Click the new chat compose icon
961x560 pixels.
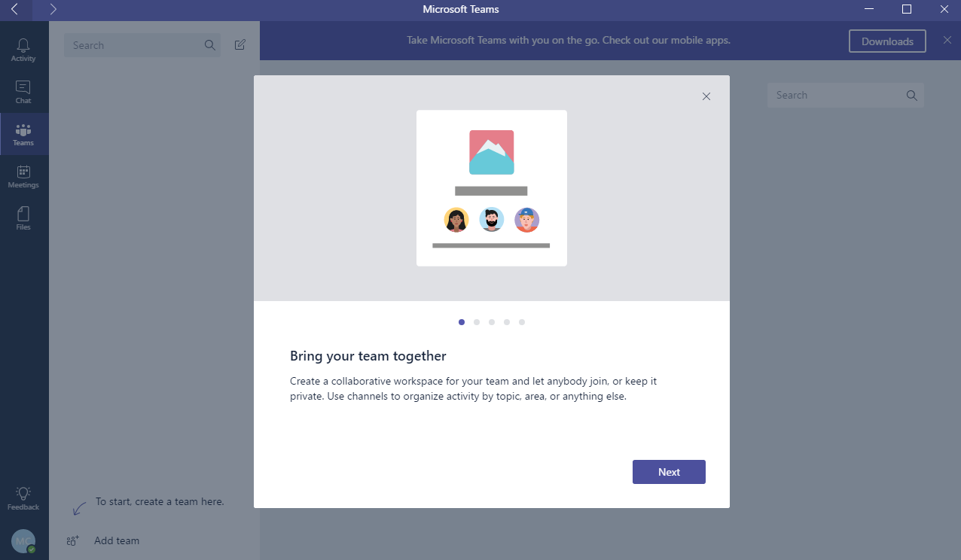pos(239,45)
